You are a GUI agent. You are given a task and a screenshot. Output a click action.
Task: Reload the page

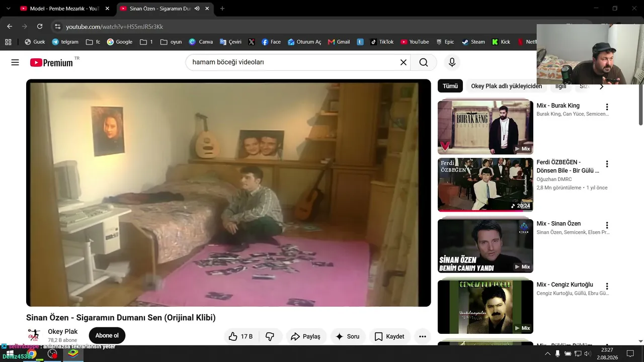click(40, 26)
